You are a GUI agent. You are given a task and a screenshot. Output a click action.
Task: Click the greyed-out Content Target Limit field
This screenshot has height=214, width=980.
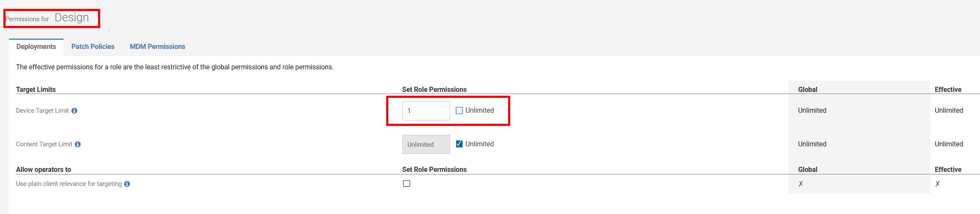pos(426,144)
